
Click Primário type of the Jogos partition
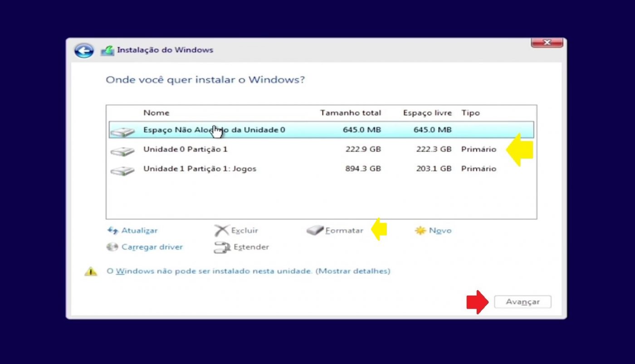pyautogui.click(x=479, y=169)
